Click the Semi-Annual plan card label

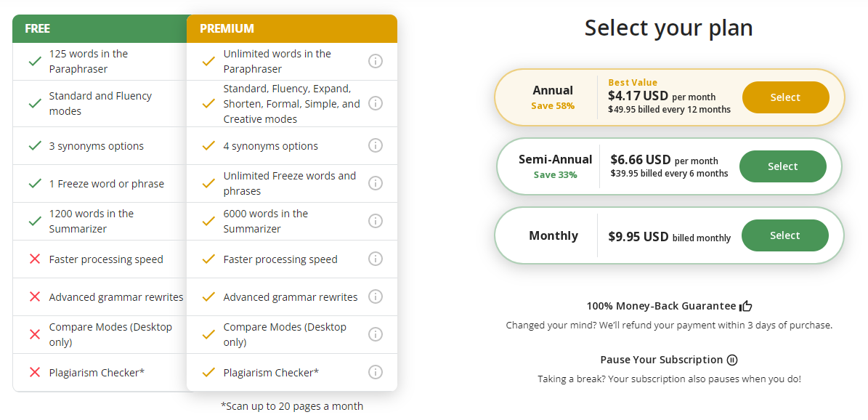point(555,159)
